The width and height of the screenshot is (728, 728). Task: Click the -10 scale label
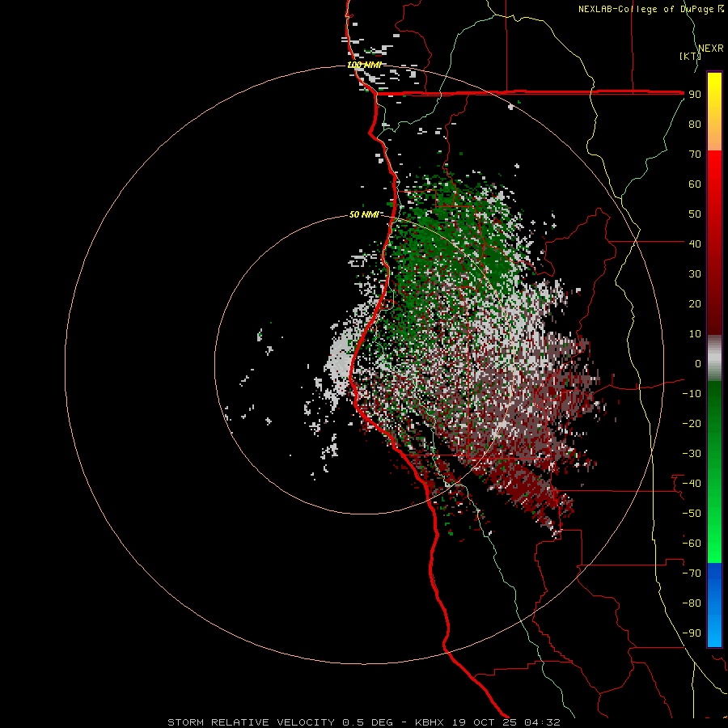pos(692,394)
